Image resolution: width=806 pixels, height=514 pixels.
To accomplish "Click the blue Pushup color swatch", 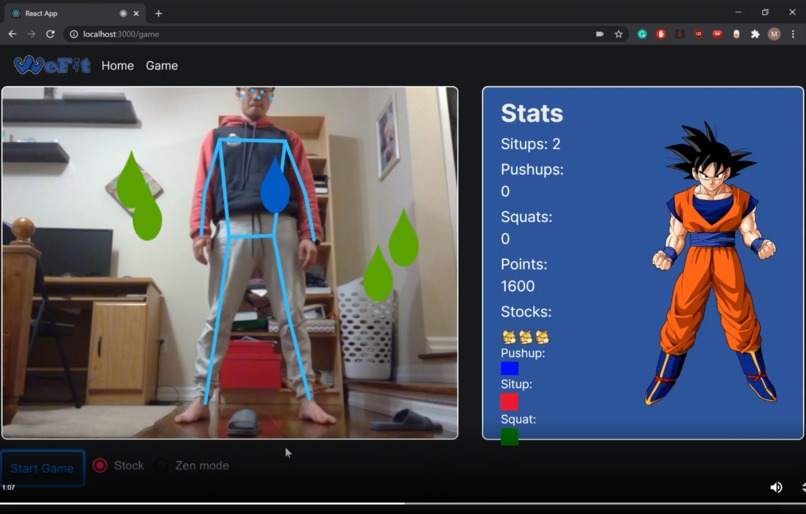I will pos(509,369).
